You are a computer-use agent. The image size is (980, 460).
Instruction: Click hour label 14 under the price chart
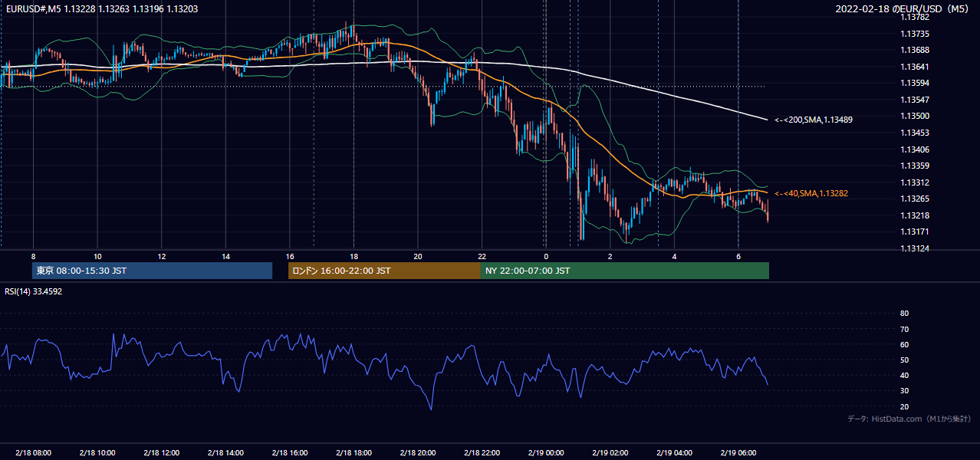pyautogui.click(x=225, y=255)
